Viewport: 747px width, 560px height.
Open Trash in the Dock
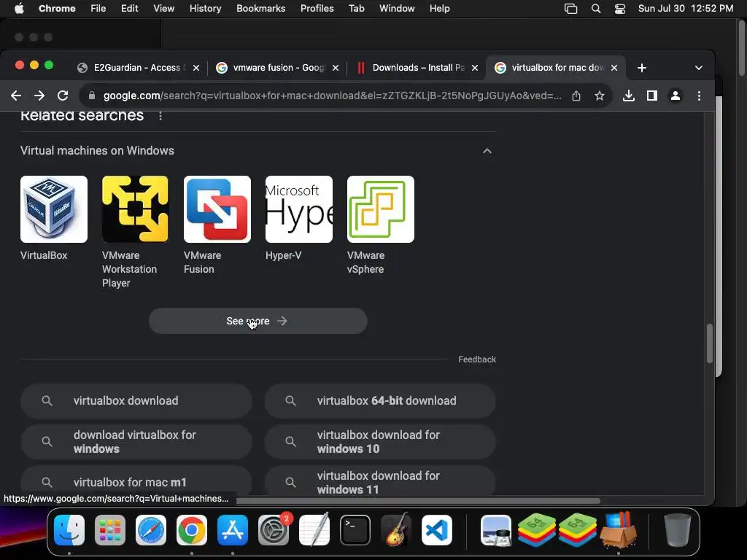(x=677, y=530)
